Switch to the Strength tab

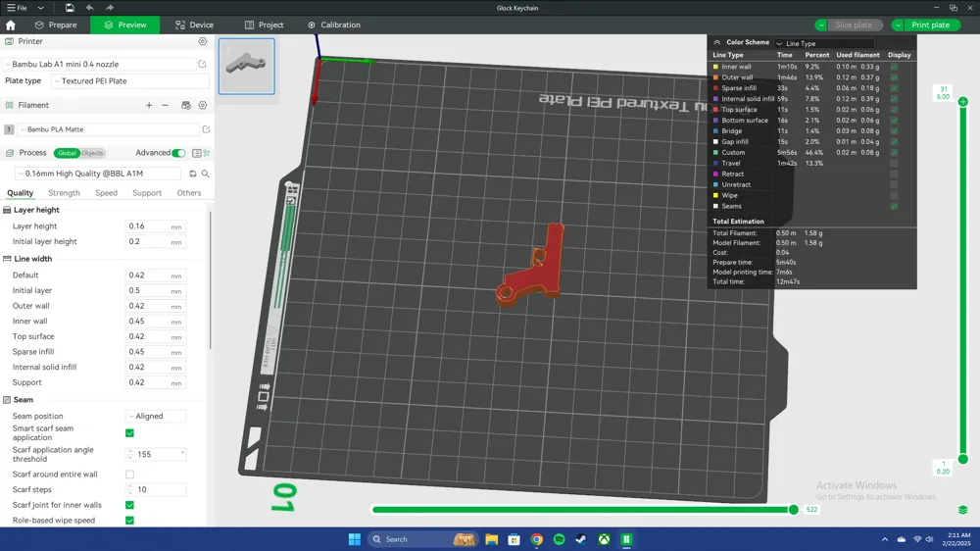pos(64,193)
